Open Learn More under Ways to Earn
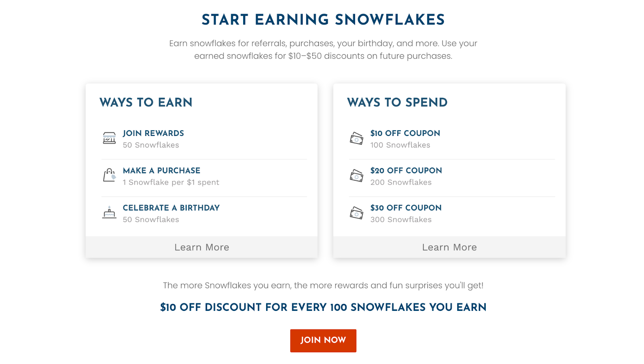644x364 pixels. tap(202, 247)
